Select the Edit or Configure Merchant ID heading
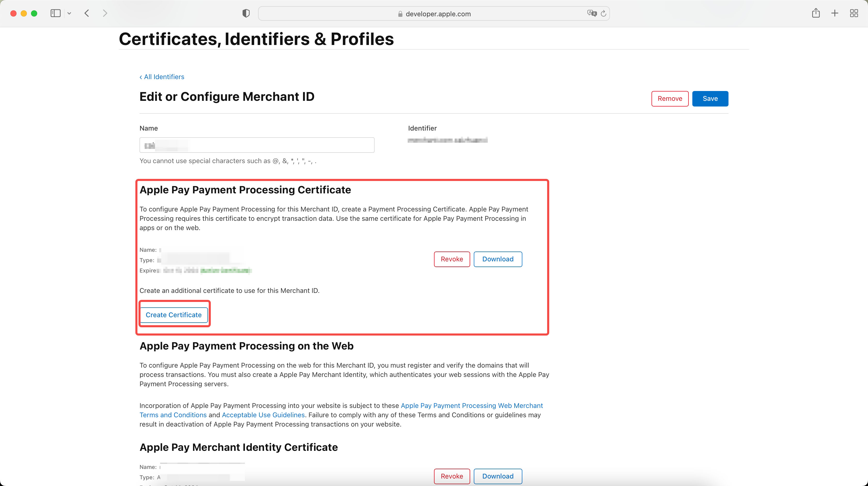The height and width of the screenshot is (486, 868). [227, 97]
